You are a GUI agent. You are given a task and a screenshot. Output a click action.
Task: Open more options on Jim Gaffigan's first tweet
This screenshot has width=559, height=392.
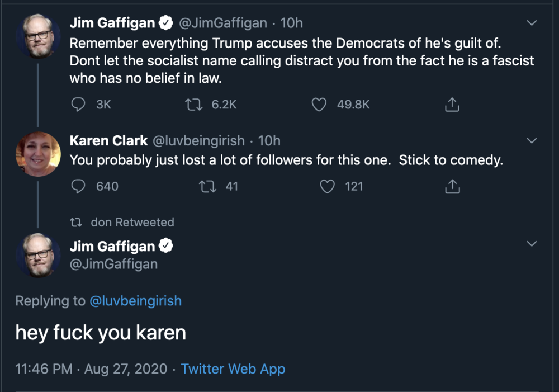pos(532,23)
